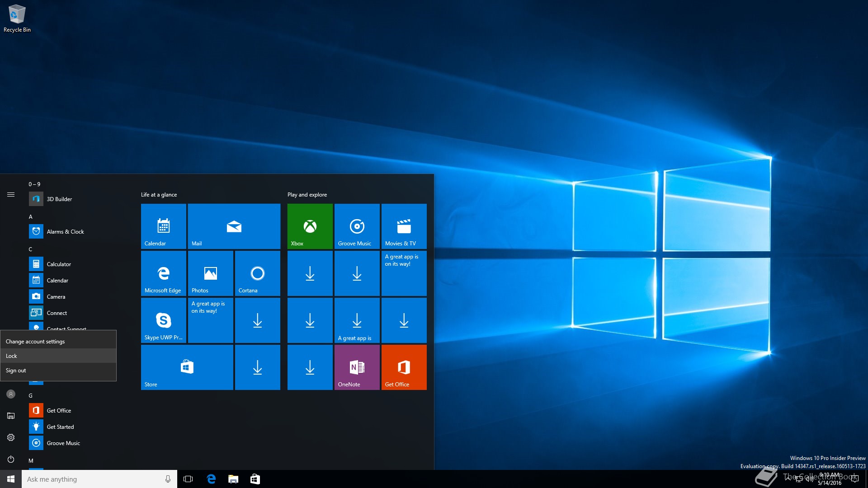The width and height of the screenshot is (868, 488).
Task: Open the Store tile
Action: click(x=187, y=367)
